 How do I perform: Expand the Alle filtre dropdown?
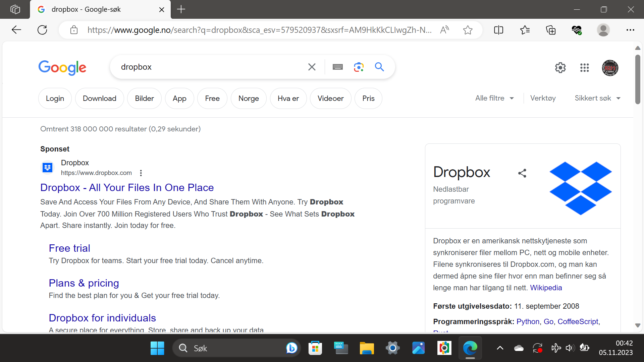click(494, 98)
